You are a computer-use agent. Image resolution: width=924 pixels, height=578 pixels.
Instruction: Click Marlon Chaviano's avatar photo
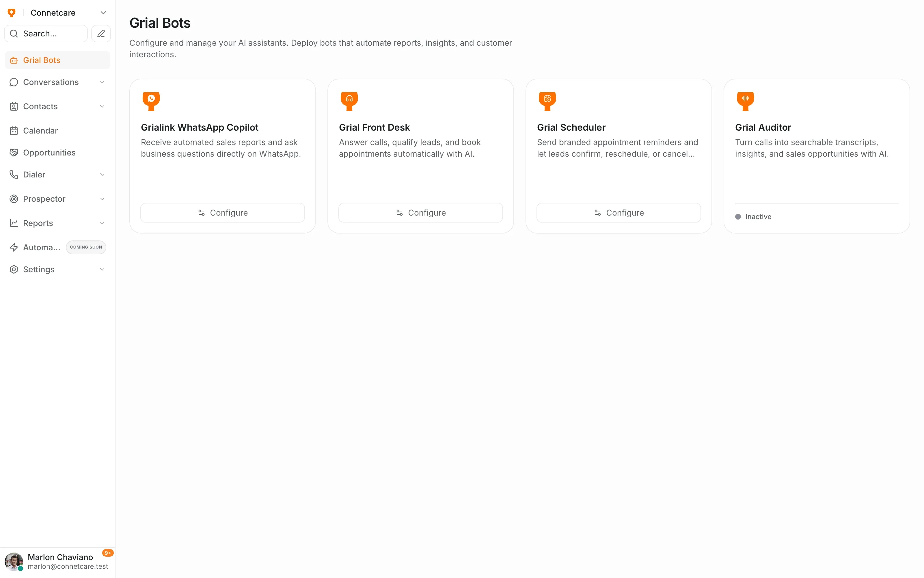click(14, 562)
